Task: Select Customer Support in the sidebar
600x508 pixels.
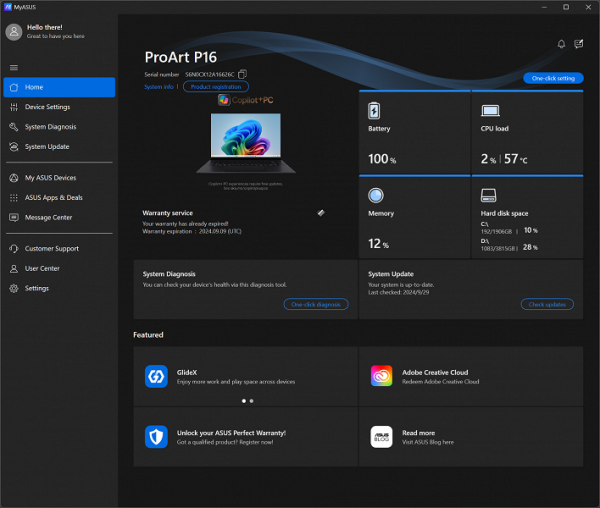Action: (51, 248)
